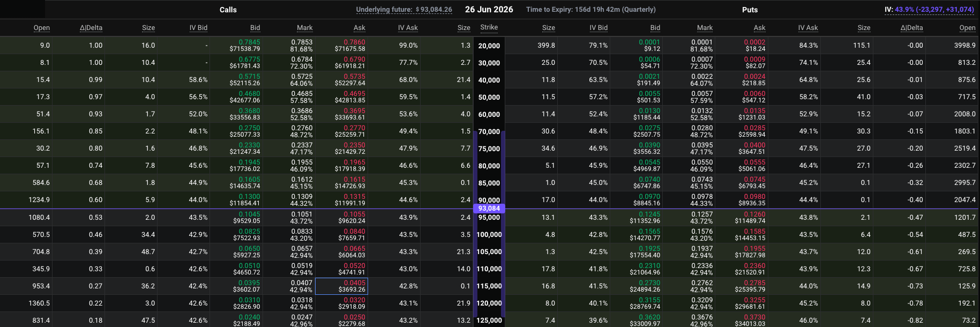Click the Puts section heading

pos(750,10)
